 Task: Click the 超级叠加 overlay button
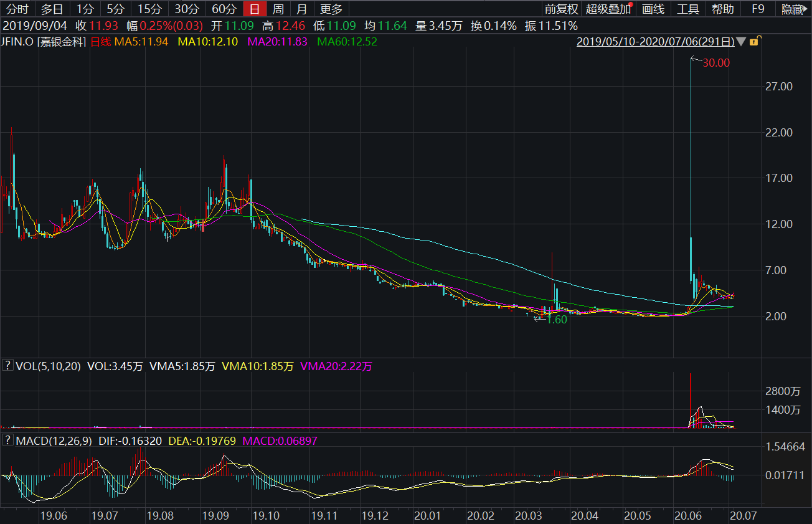click(608, 9)
